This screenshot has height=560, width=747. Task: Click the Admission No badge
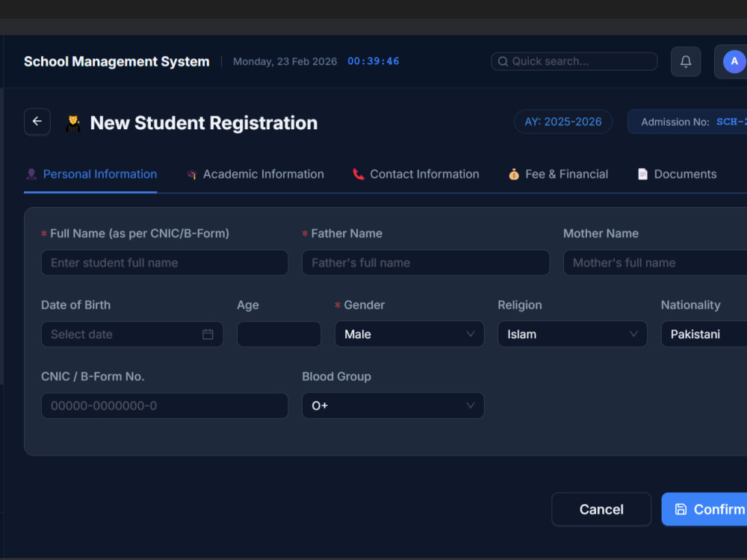(x=687, y=122)
